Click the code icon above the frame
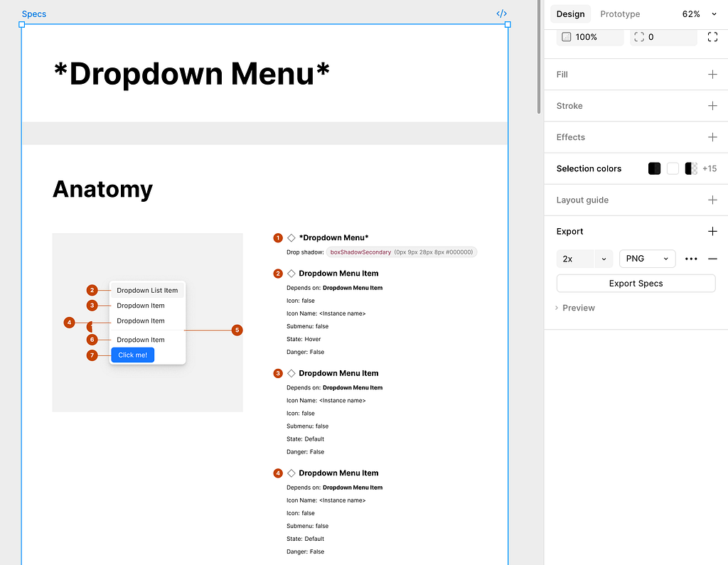 (x=501, y=14)
